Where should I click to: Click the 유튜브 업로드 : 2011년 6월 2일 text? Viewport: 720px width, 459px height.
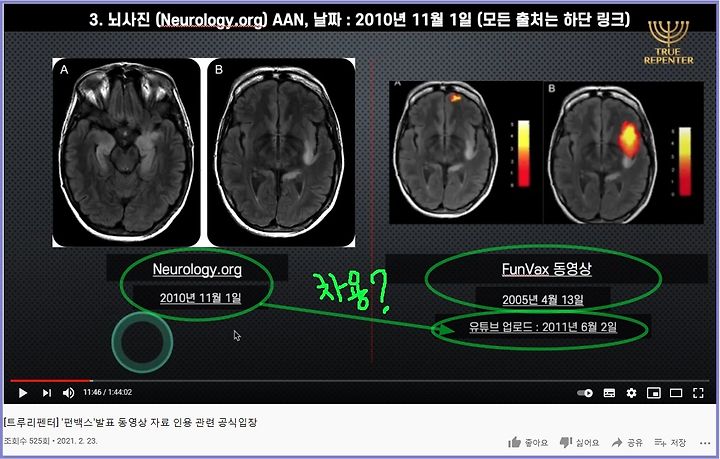pos(543,327)
